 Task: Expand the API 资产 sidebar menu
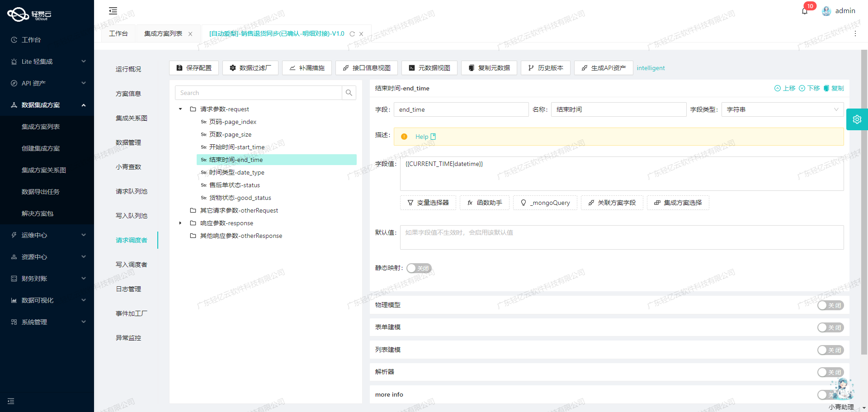(x=47, y=83)
